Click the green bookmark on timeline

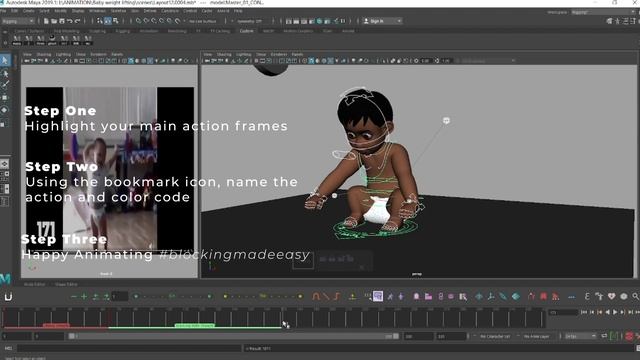[x=194, y=325]
